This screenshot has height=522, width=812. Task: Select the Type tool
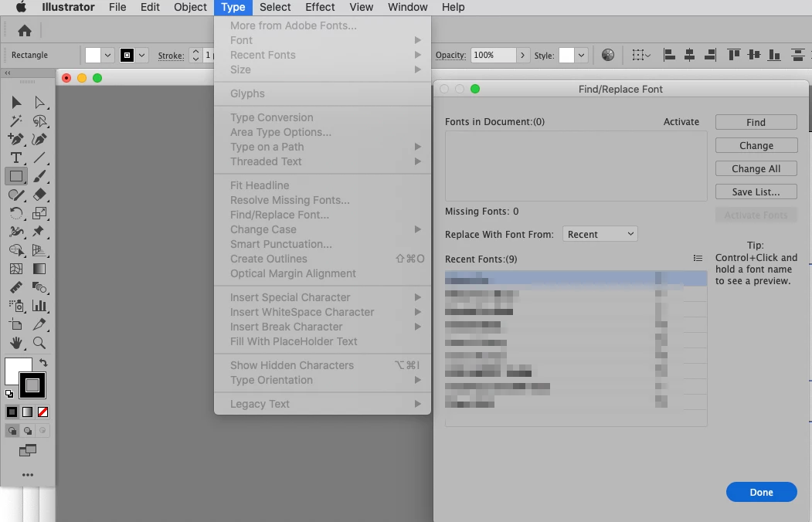[16, 158]
